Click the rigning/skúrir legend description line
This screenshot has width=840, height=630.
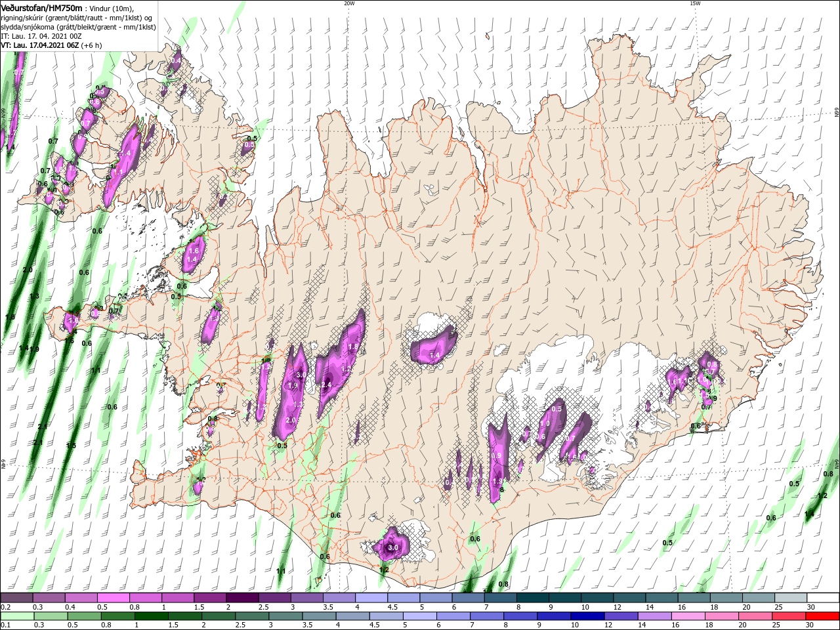[x=77, y=18]
